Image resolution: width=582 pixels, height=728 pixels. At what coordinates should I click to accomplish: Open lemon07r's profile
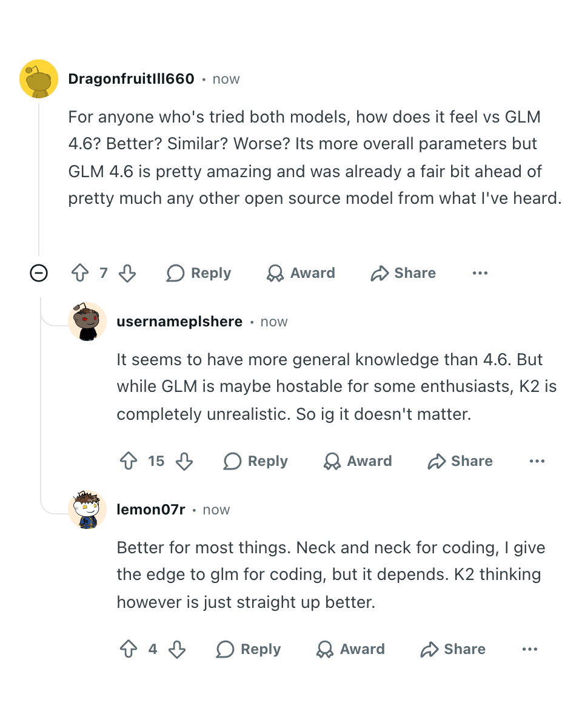coord(151,510)
